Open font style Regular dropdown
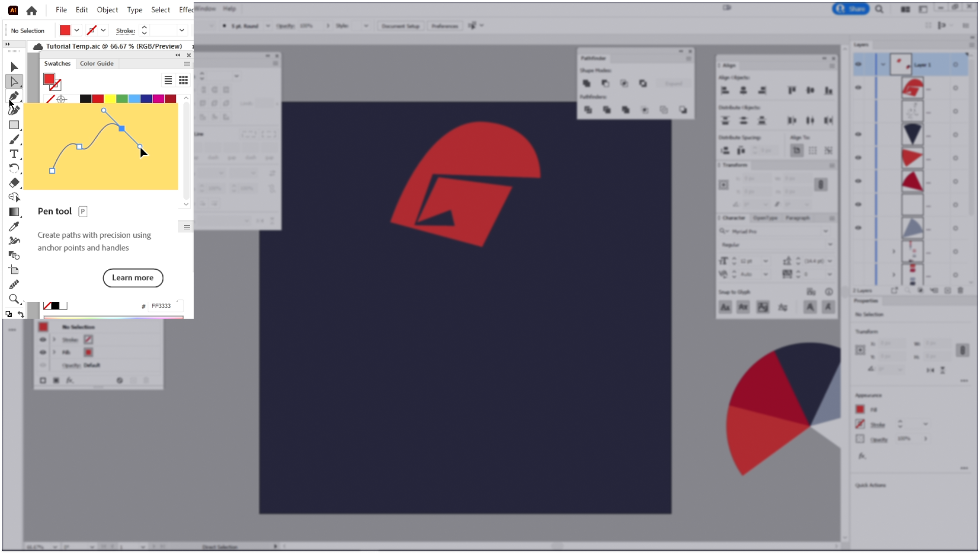 (830, 244)
